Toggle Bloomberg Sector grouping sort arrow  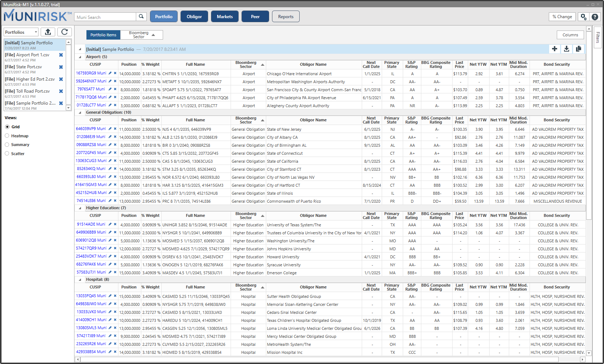[153, 35]
